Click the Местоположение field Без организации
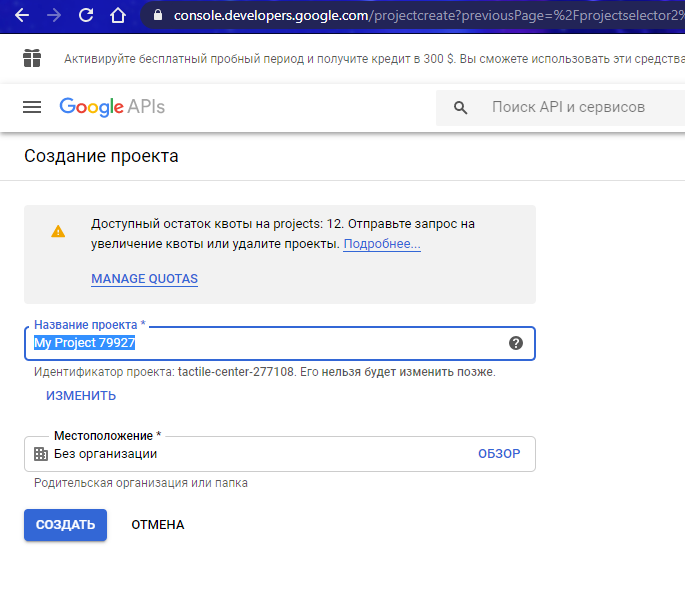Viewport: 685px width, 600px height. (x=280, y=454)
